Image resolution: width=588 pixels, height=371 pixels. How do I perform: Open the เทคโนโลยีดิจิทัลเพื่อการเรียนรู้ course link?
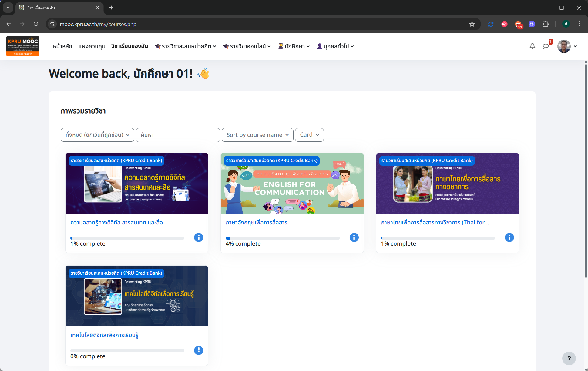[x=104, y=335]
